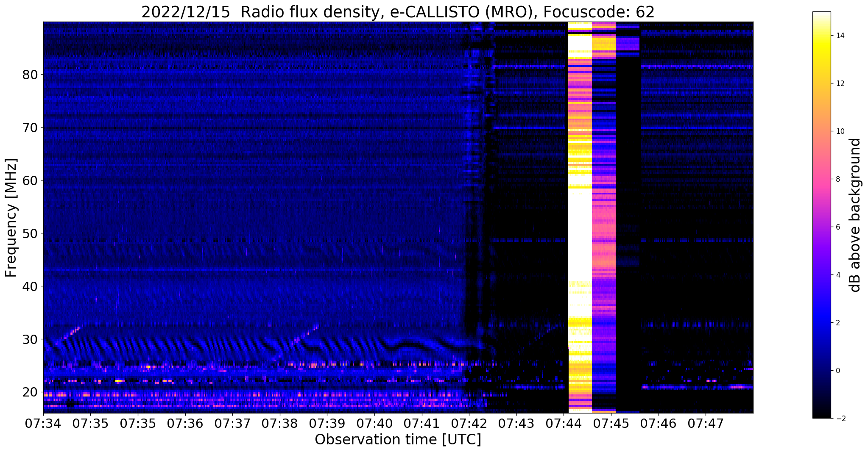Click the saturated white burst column near 07:44

pos(580,217)
